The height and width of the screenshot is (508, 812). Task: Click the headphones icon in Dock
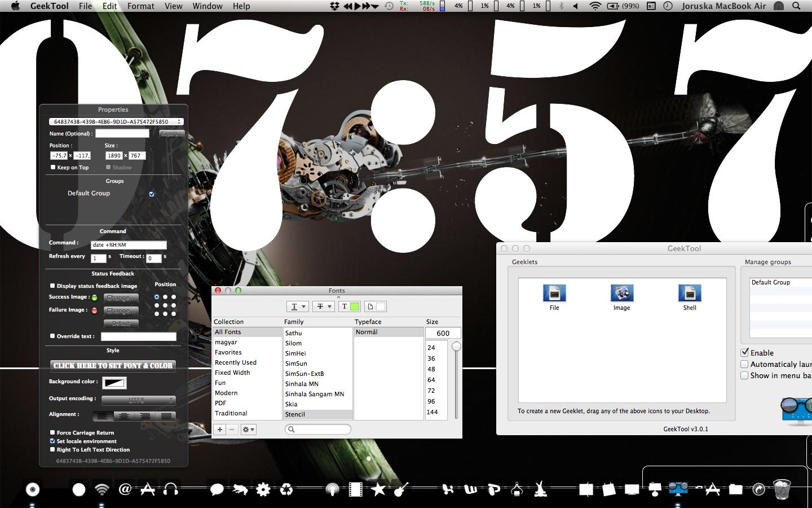170,489
